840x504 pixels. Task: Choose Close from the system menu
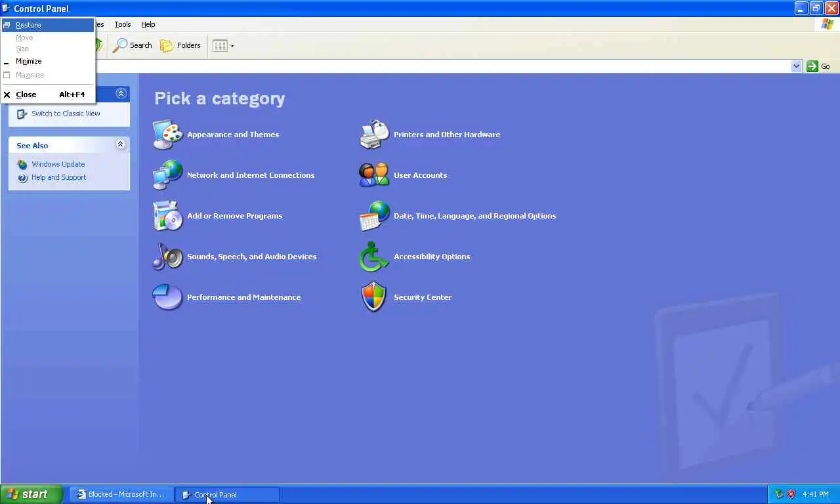(48, 94)
